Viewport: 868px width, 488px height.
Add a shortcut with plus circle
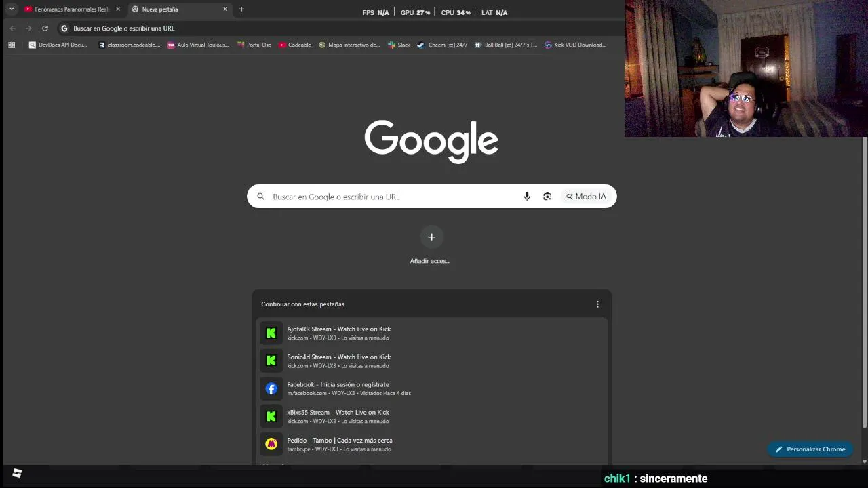pos(431,237)
